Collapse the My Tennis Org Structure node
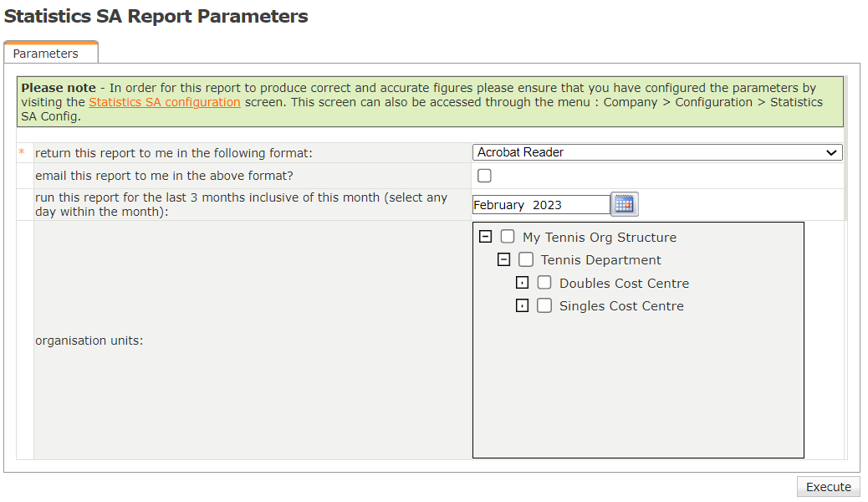 [485, 237]
